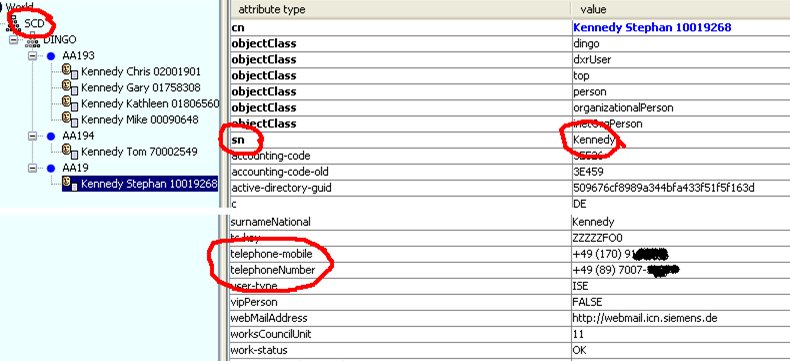Screen dimensions: 790x361
Task: Click the 'attribute type' column header
Action: coord(272,10)
